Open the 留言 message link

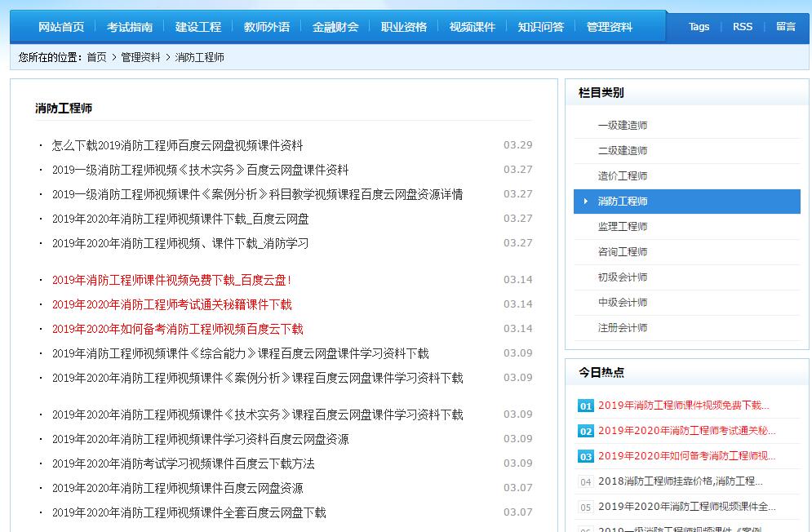[786, 26]
